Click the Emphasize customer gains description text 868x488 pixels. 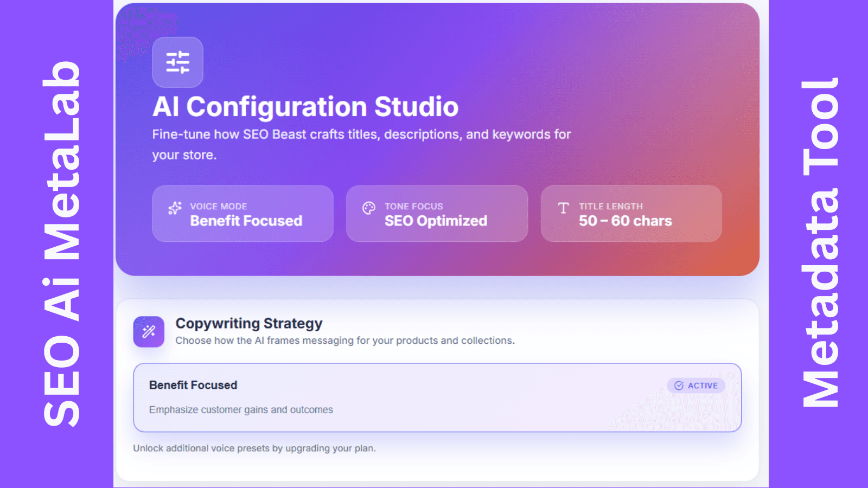tap(241, 410)
